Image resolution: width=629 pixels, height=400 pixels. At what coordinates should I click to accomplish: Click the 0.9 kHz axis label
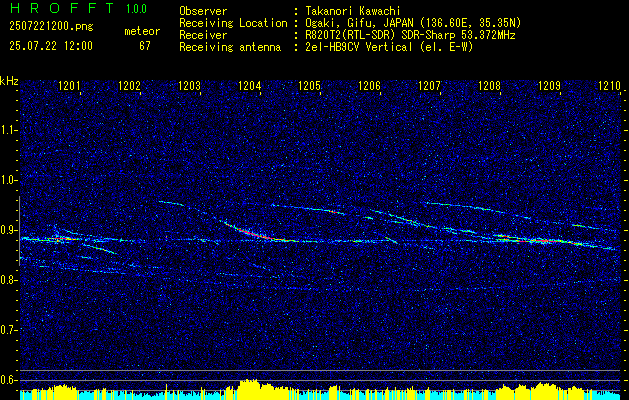click(x=7, y=230)
